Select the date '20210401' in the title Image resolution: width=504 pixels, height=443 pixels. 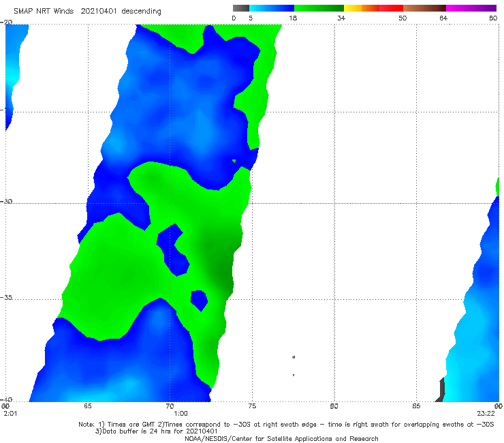coord(98,11)
